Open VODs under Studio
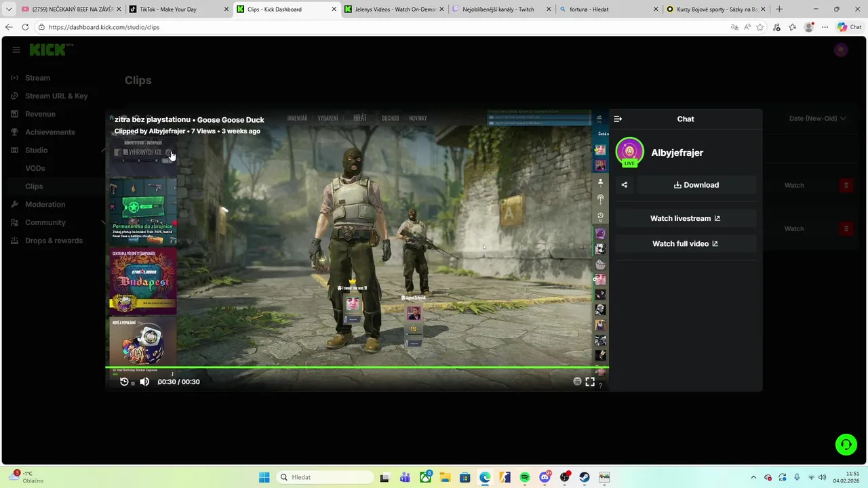 click(35, 168)
